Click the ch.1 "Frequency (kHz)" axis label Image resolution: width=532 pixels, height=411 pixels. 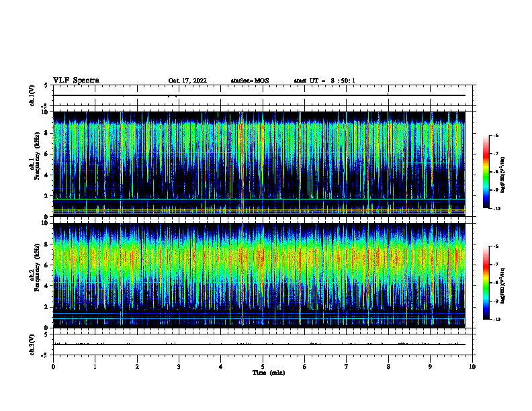point(38,156)
